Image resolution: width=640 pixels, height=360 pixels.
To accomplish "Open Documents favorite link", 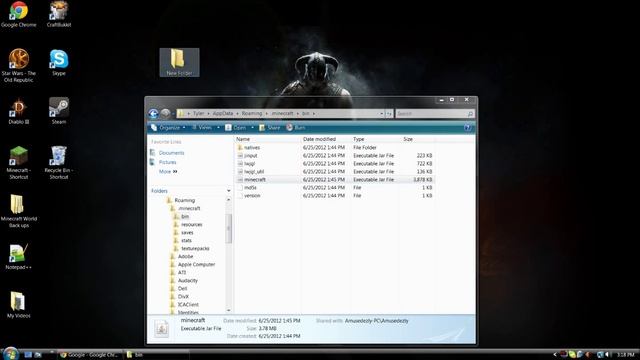I will pos(171,153).
